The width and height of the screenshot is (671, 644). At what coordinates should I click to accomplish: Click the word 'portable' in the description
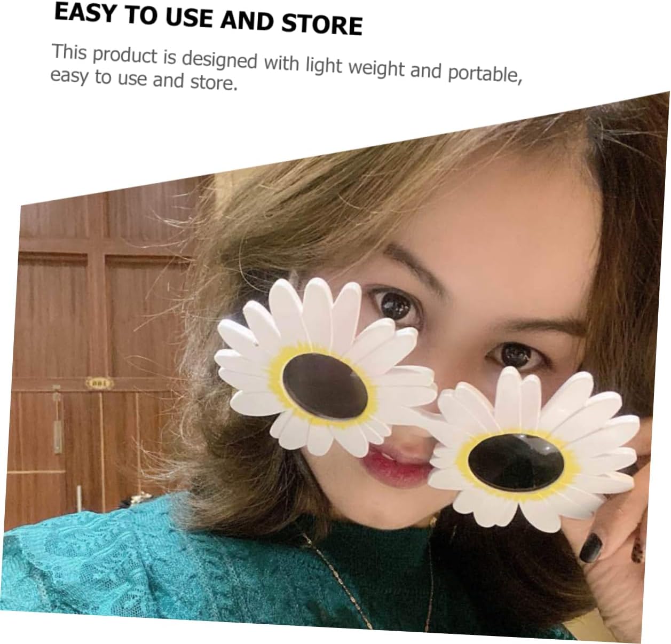pyautogui.click(x=484, y=73)
